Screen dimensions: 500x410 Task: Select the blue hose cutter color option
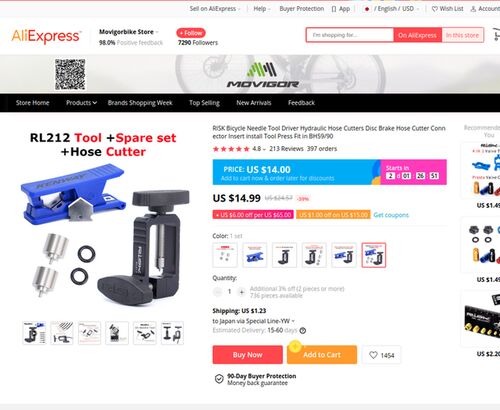tap(254, 255)
